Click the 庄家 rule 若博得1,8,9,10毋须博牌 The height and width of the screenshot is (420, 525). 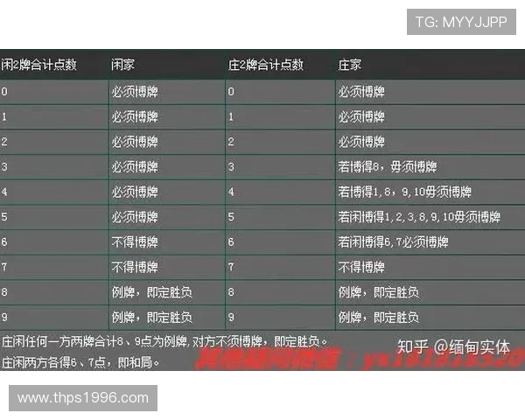(404, 192)
